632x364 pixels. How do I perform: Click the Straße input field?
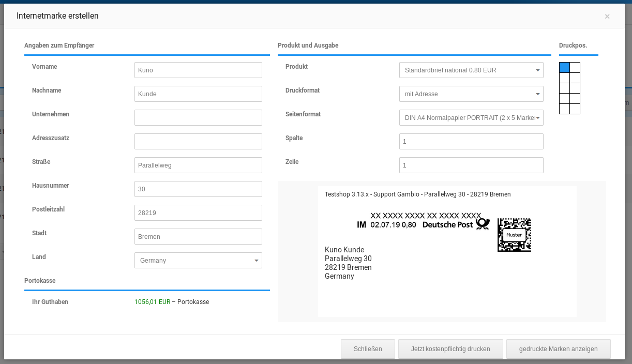pos(198,165)
